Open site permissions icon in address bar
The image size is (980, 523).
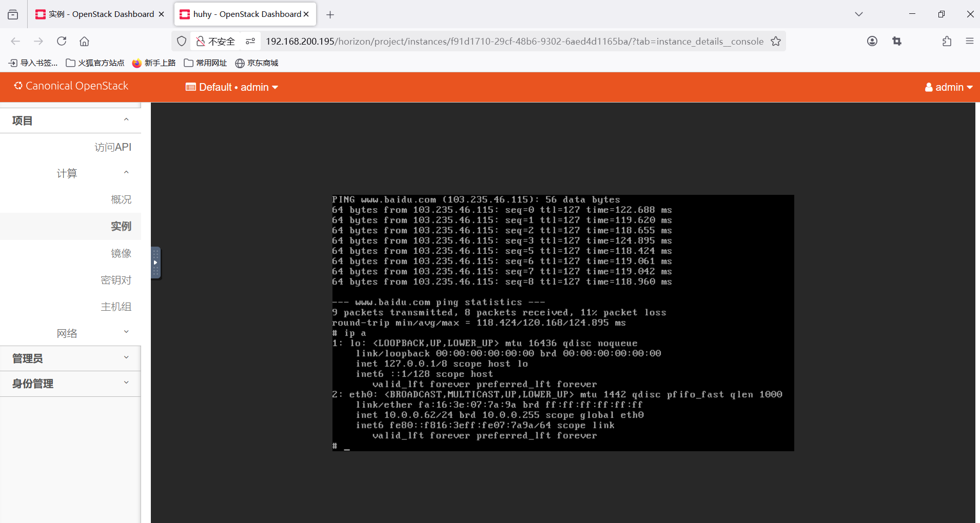[250, 41]
